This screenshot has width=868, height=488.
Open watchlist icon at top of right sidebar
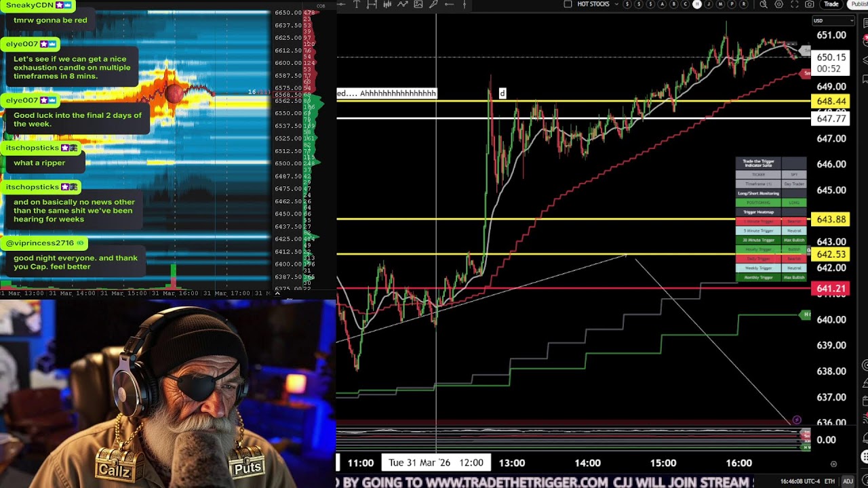865,22
